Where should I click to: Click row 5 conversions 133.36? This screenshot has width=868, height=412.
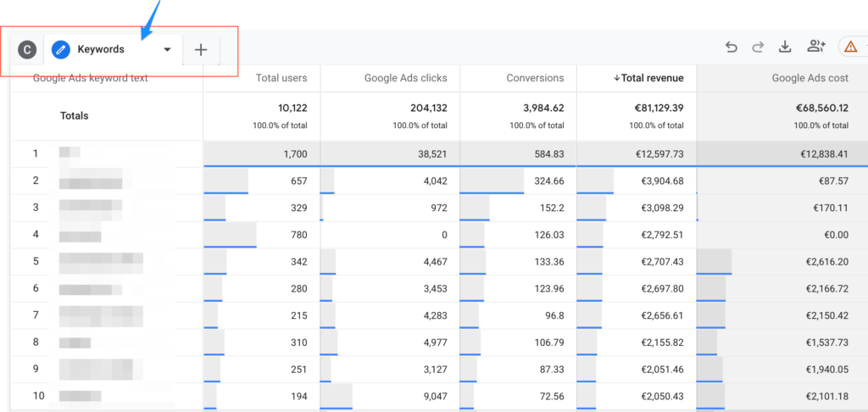[x=548, y=261]
